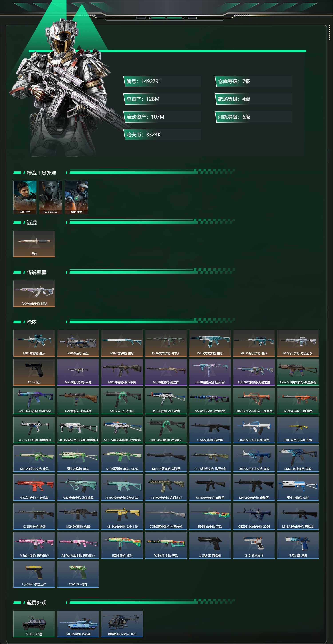The width and height of the screenshot is (333, 644).
Task: Open the QJB201轻机枪-海韵之星 skin card
Action: 254,372
